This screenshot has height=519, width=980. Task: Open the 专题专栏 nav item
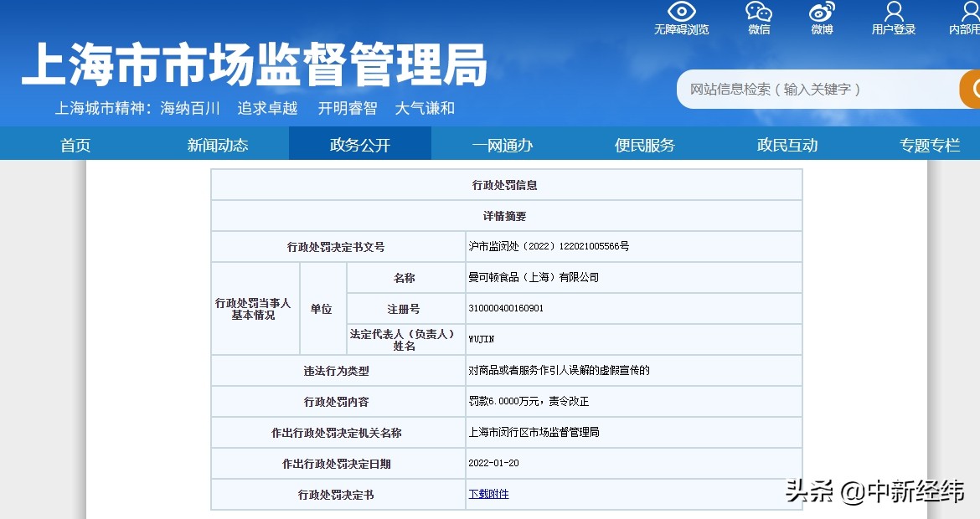pos(930,145)
